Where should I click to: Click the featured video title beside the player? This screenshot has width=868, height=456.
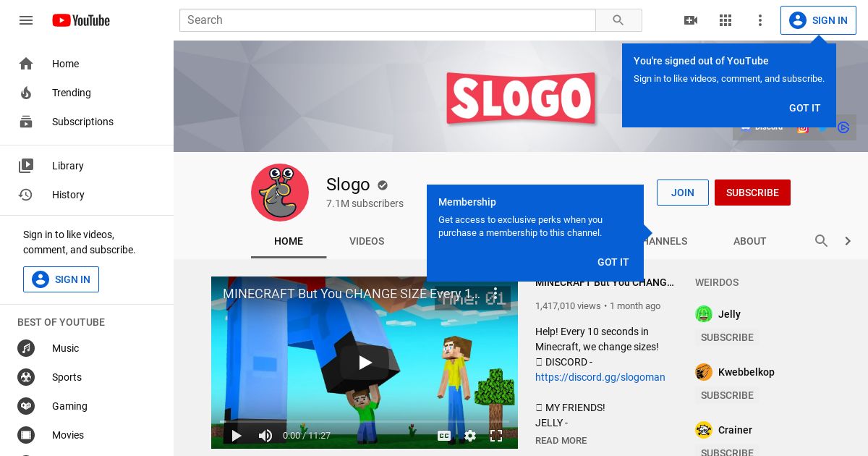click(x=605, y=282)
